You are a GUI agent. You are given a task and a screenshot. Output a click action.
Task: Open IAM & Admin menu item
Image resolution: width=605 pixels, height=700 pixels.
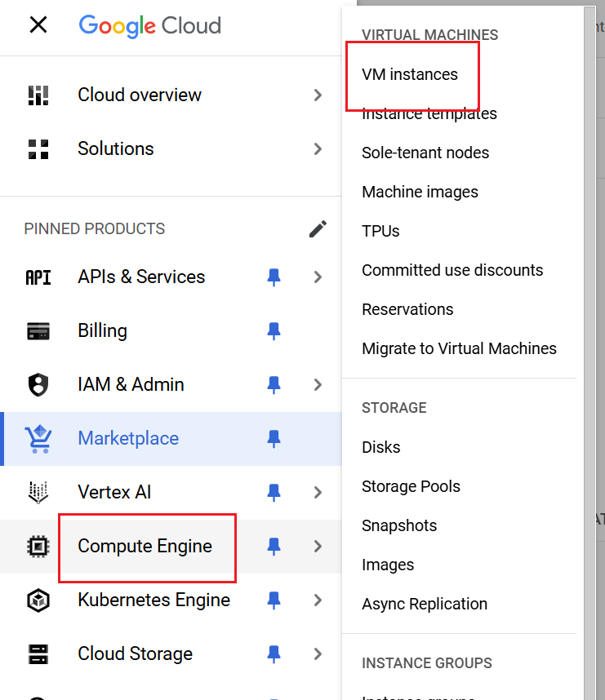pyautogui.click(x=171, y=385)
